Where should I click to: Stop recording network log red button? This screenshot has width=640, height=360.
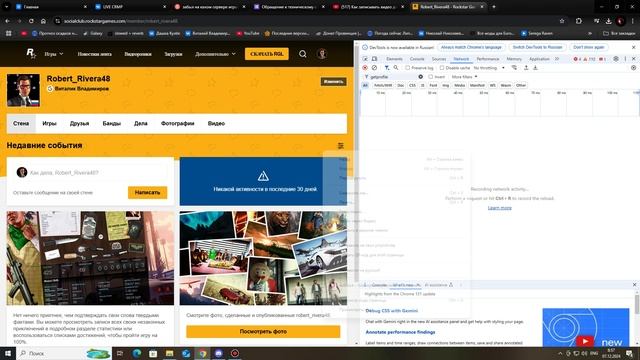(365, 68)
